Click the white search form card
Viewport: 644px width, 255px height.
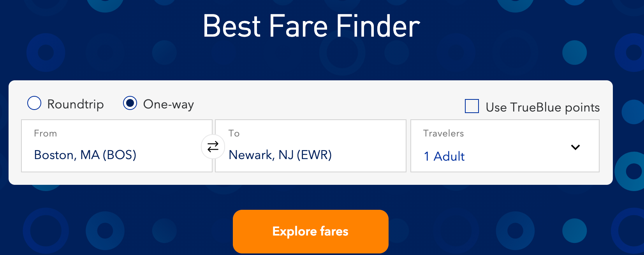click(311, 133)
